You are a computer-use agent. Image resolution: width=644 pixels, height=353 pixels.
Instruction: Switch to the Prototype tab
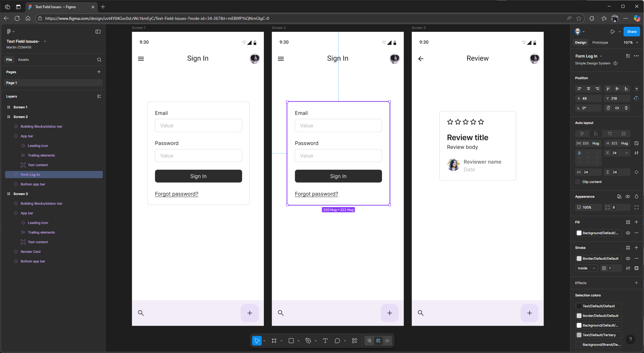(600, 42)
